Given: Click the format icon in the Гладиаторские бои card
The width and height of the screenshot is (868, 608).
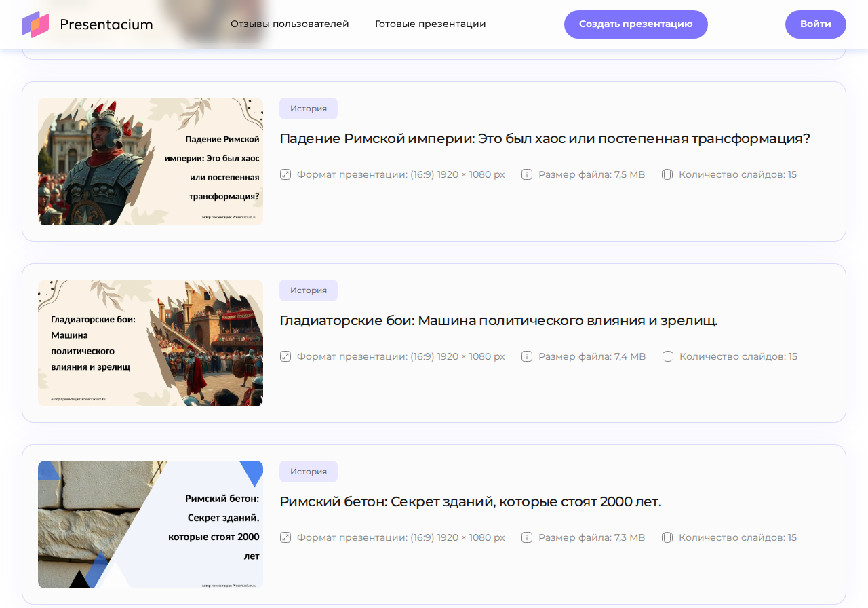Looking at the screenshot, I should [285, 356].
